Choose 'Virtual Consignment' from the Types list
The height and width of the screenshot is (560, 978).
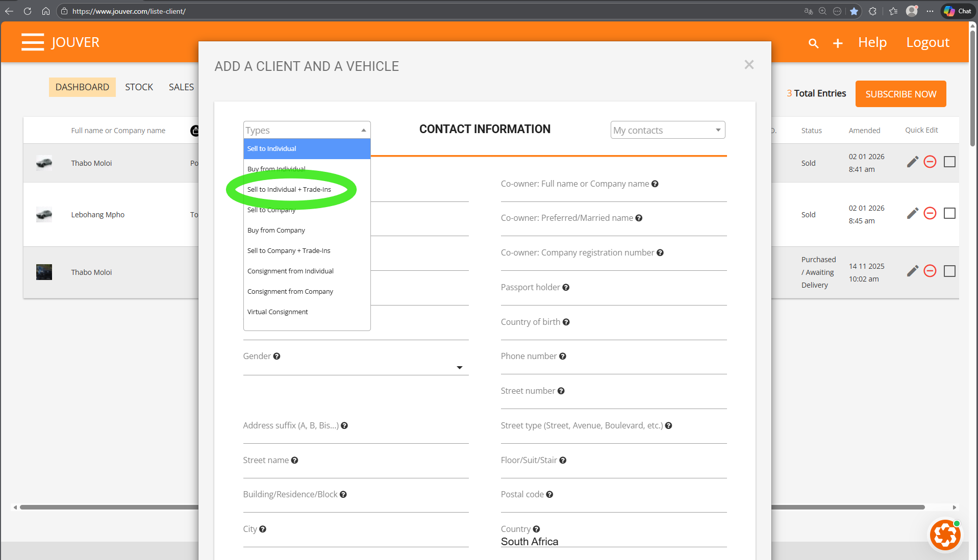coord(278,312)
